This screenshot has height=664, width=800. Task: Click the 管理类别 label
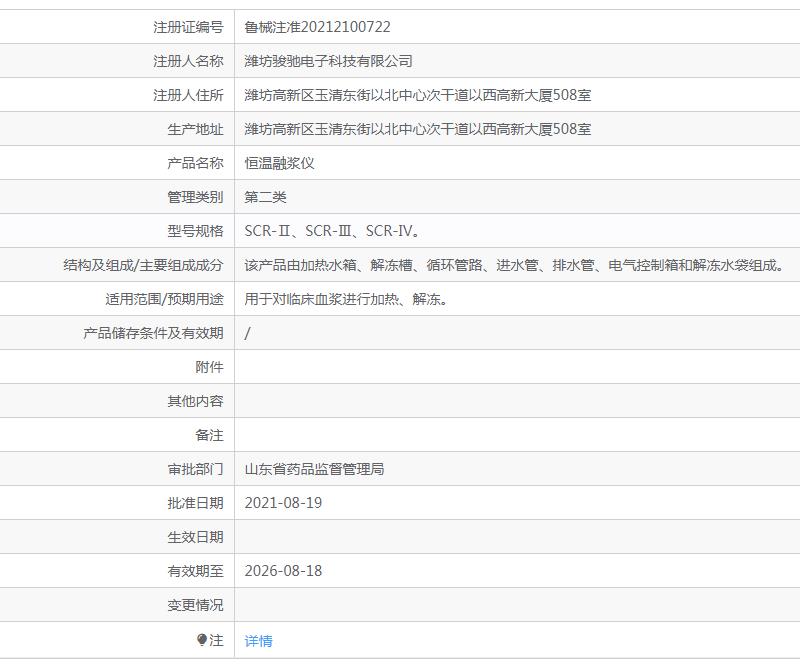(195, 197)
